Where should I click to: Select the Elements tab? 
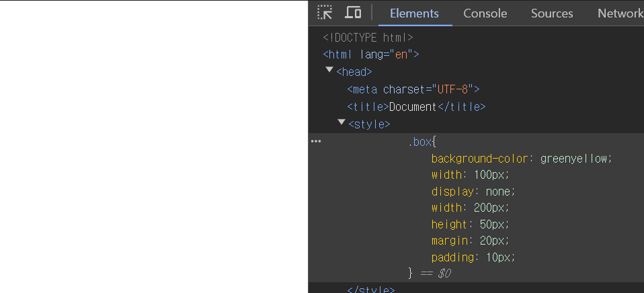pyautogui.click(x=414, y=13)
